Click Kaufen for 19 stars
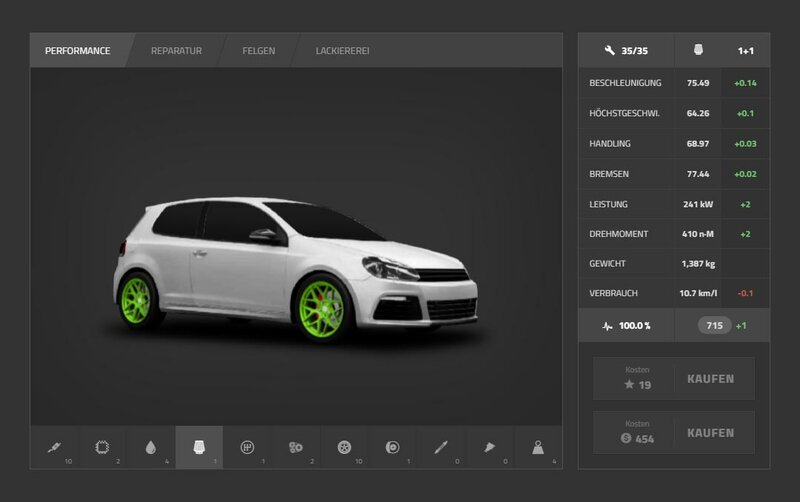800x502 pixels. tap(710, 379)
